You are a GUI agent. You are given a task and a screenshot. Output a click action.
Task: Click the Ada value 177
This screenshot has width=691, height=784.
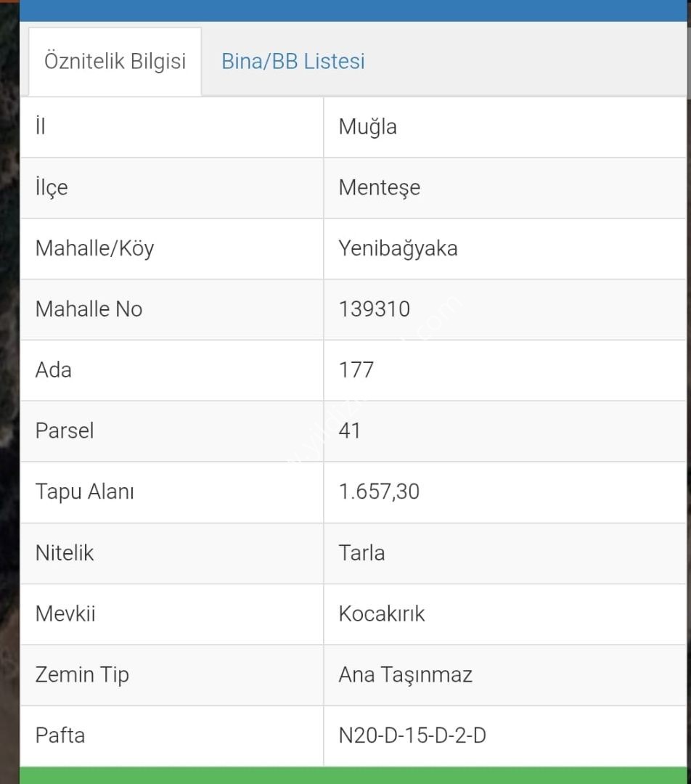click(x=356, y=370)
